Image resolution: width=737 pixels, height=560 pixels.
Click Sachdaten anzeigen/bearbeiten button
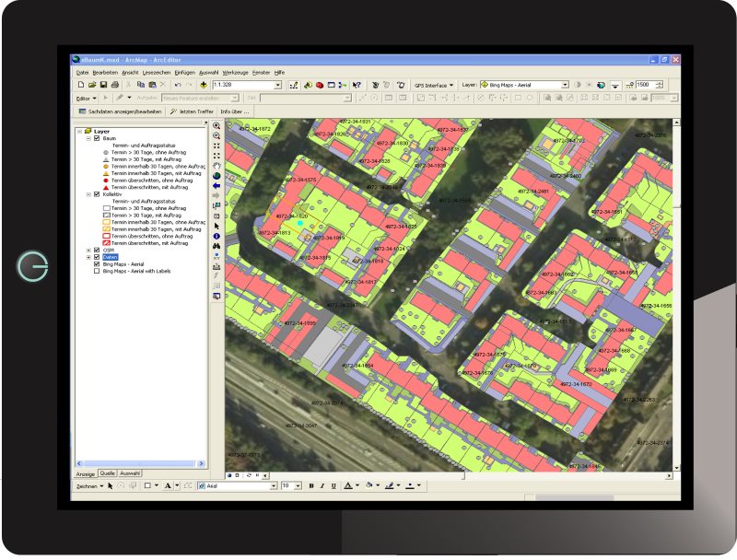click(x=120, y=111)
